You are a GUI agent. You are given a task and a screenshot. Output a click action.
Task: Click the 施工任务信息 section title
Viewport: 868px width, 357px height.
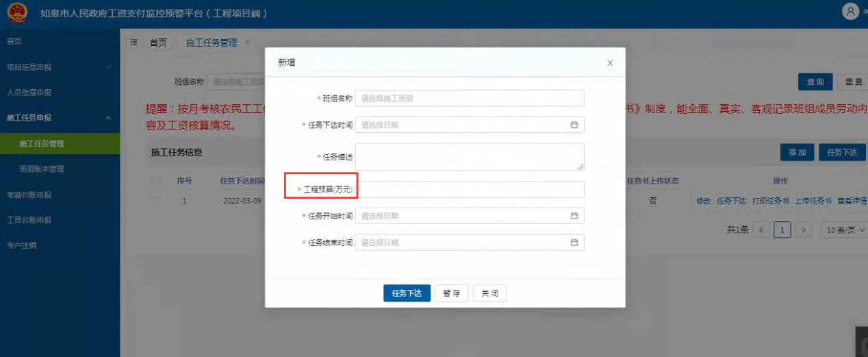pyautogui.click(x=177, y=152)
